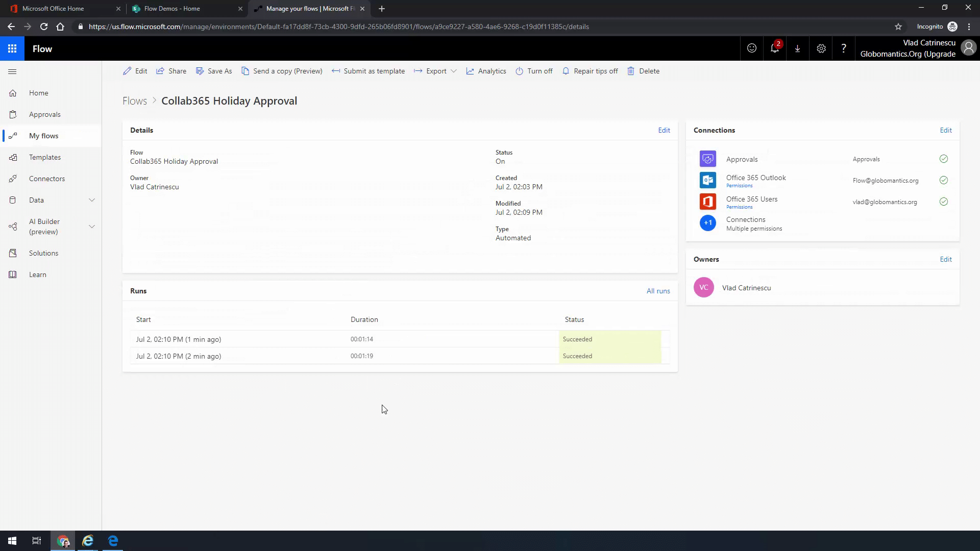Turn off the flow

[x=534, y=71]
